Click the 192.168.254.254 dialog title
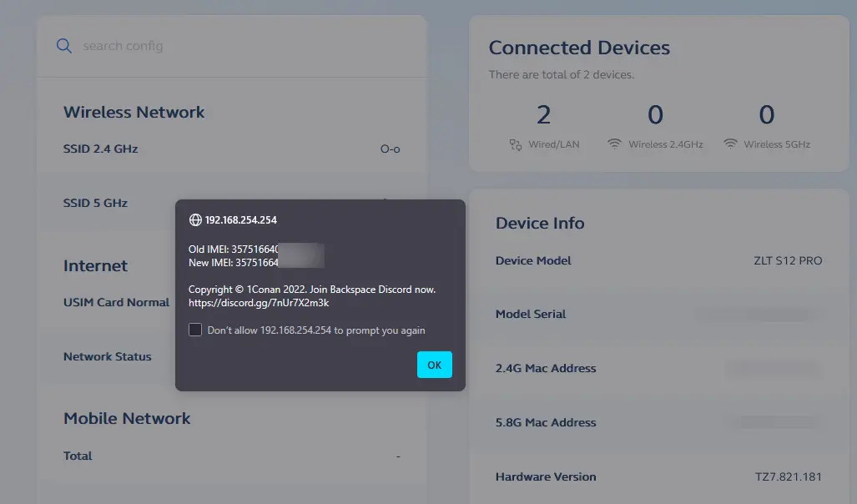Image resolution: width=857 pixels, height=504 pixels. (241, 219)
